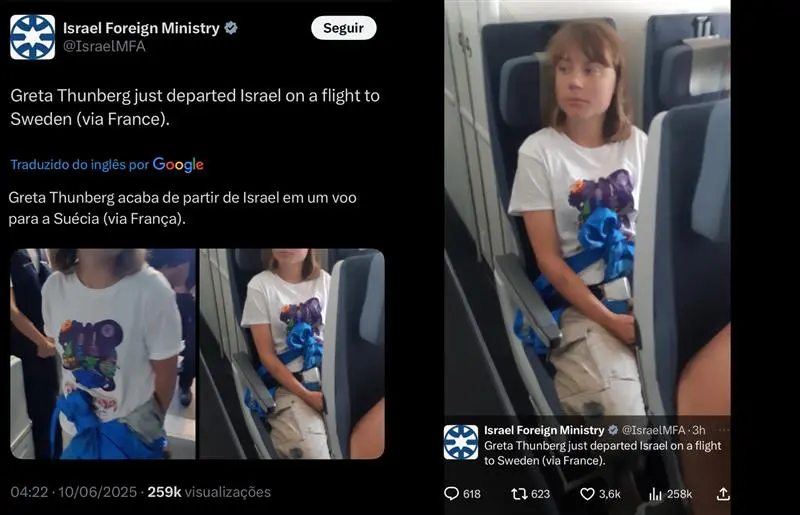Click the small avatar in the overlaid tweet
The width and height of the screenshot is (800, 515).
pyautogui.click(x=461, y=441)
